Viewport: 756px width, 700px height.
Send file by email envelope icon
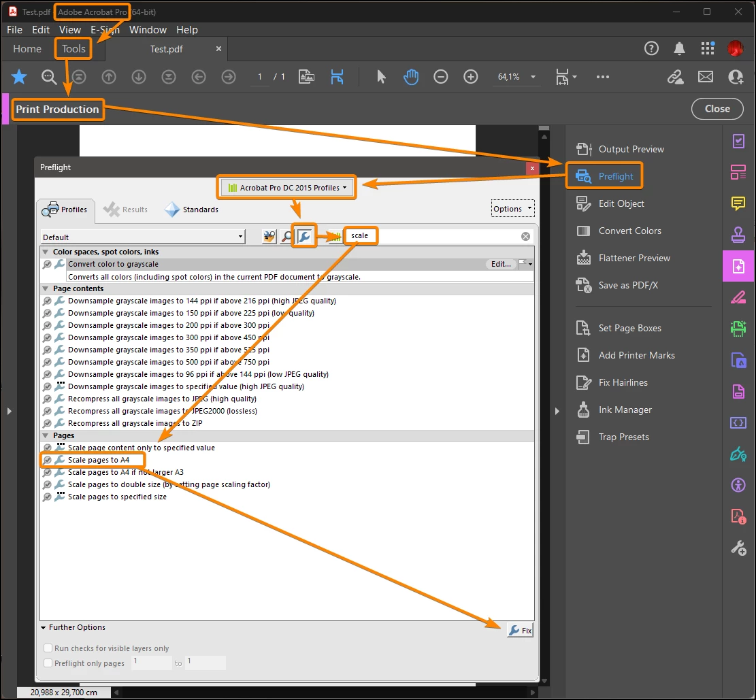coord(706,77)
